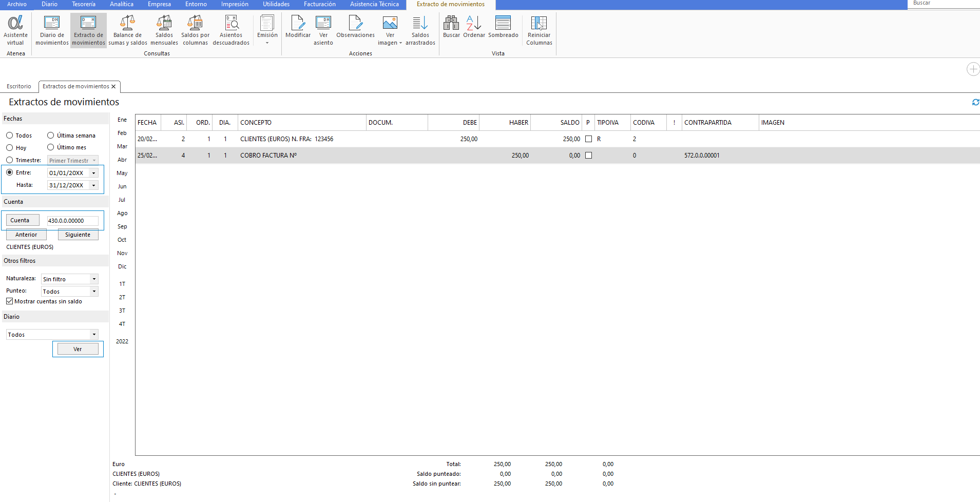This screenshot has height=502, width=980.
Task: Click the Siguiente account button
Action: click(78, 235)
